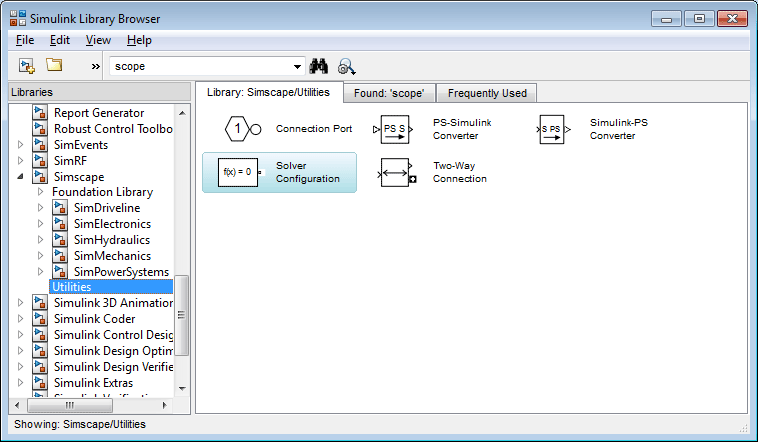The image size is (758, 442).
Task: Open the search term dropdown arrow
Action: click(297, 67)
